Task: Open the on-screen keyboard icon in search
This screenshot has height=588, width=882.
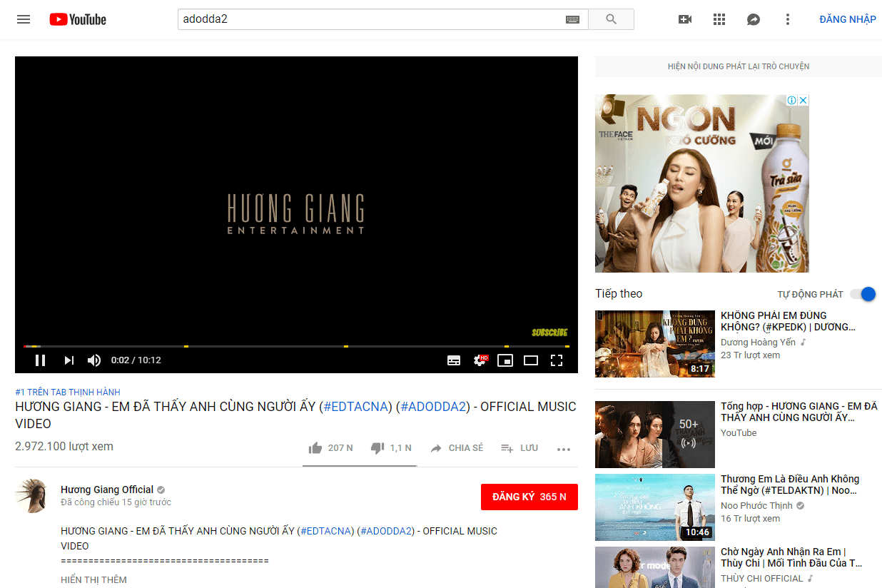Action: pyautogui.click(x=572, y=19)
